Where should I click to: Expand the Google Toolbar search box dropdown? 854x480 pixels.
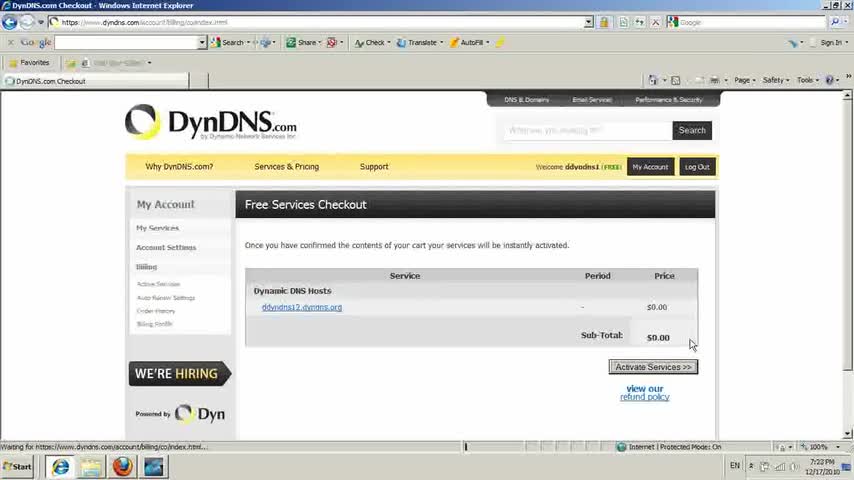(x=202, y=42)
